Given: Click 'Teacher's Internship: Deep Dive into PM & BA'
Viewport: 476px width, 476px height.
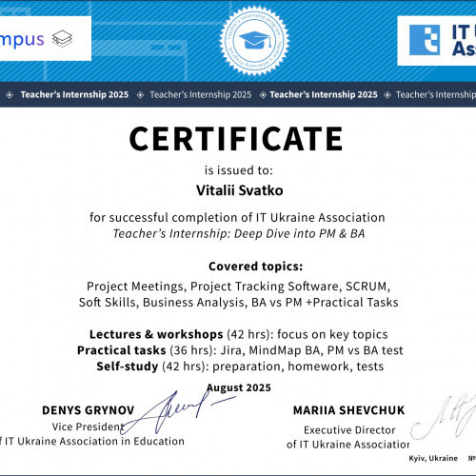Looking at the screenshot, I should [x=239, y=234].
